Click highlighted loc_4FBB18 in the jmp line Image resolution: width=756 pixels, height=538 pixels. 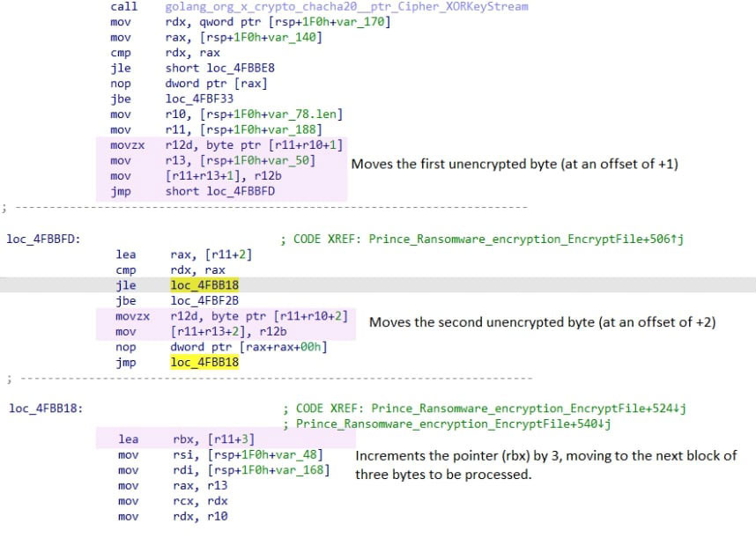click(204, 362)
